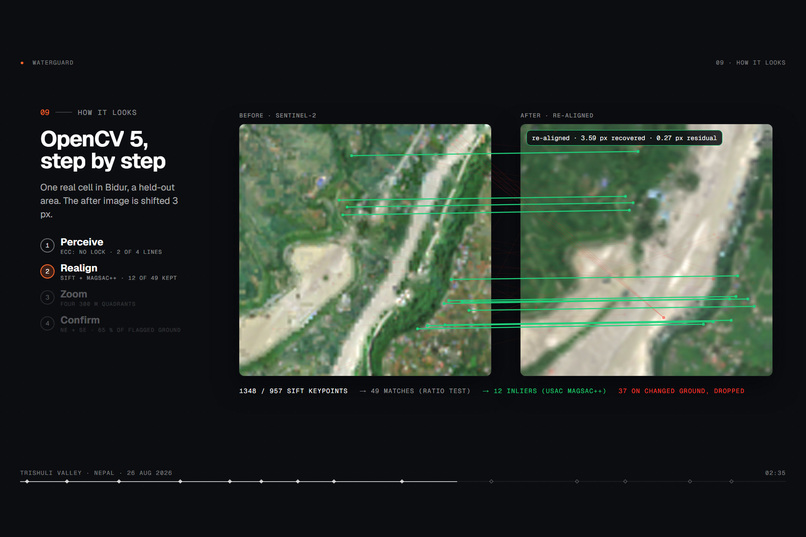Viewport: 806px width, 537px height.
Task: Jump to the last hollow timeline marker
Action: pyautogui.click(x=731, y=482)
